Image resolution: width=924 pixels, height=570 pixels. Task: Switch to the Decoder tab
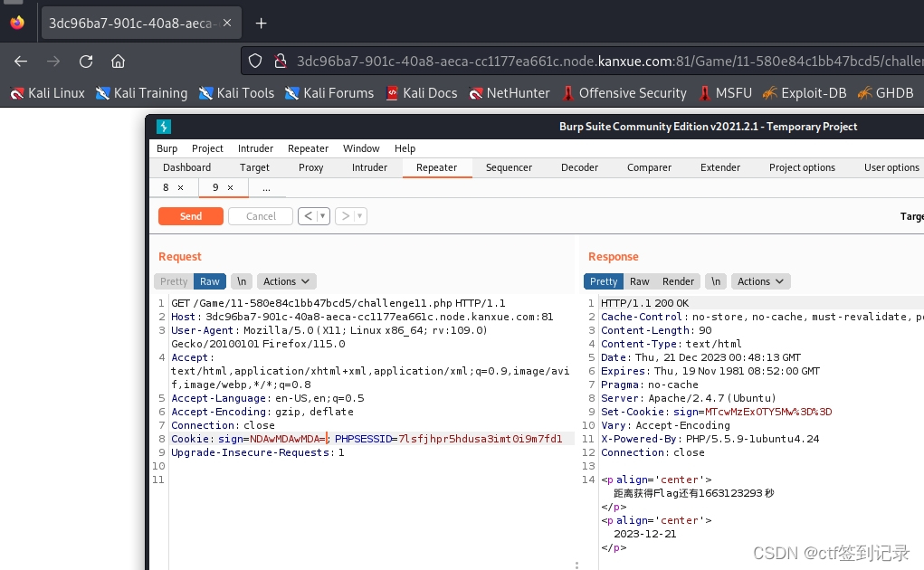(579, 167)
